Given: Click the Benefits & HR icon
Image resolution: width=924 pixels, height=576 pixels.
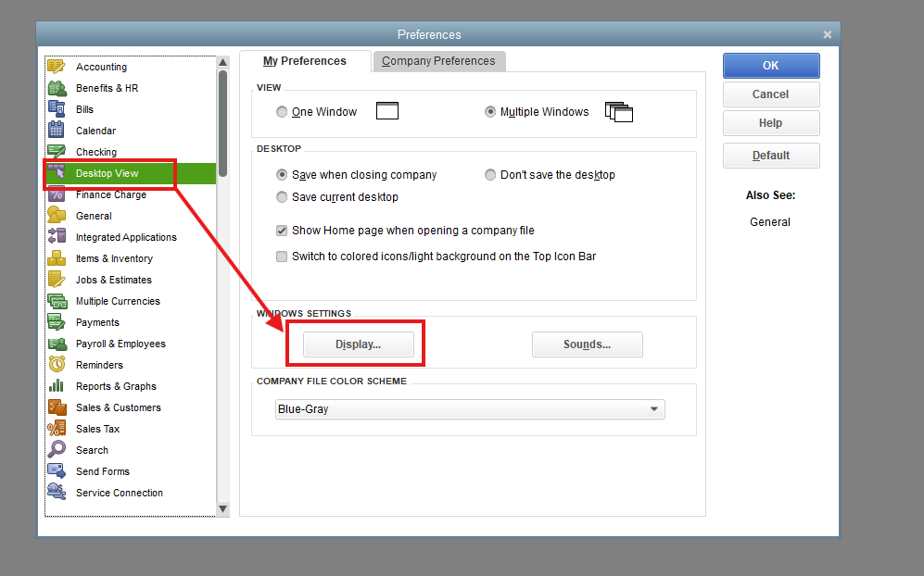Looking at the screenshot, I should click(57, 88).
